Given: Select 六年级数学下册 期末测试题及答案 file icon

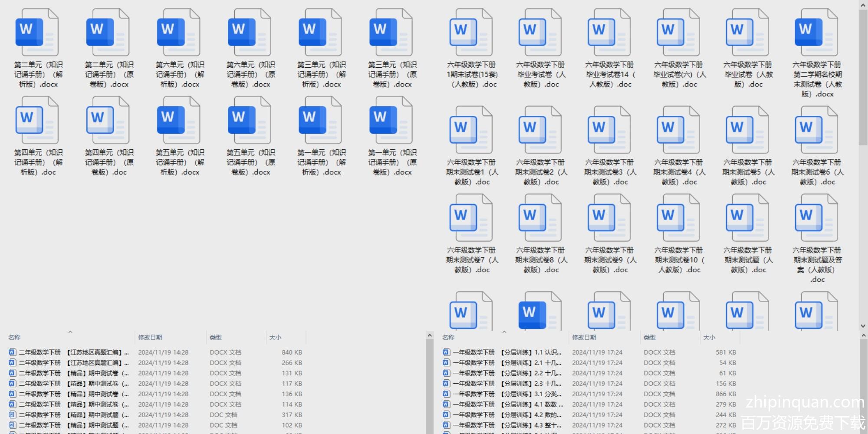Looking at the screenshot, I should 816,218.
